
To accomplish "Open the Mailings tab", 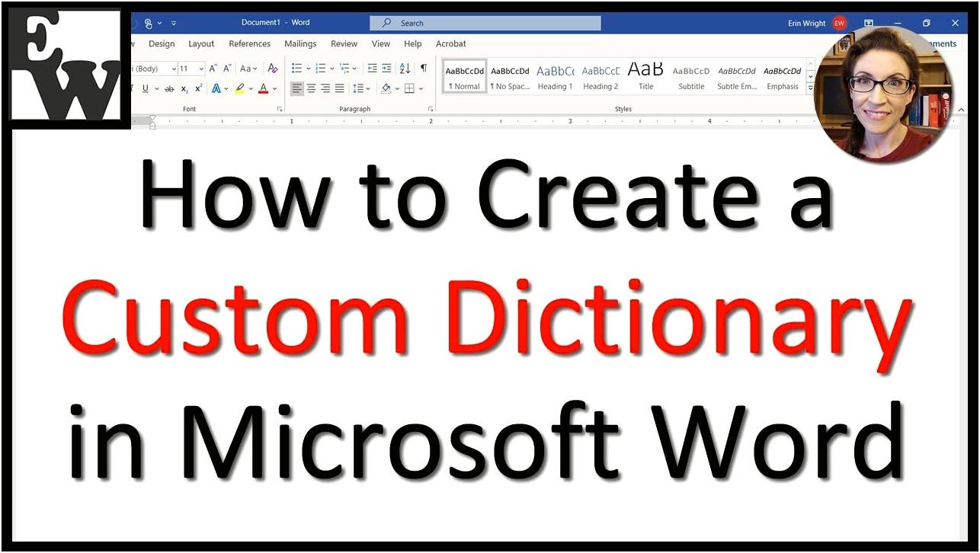I will point(300,44).
